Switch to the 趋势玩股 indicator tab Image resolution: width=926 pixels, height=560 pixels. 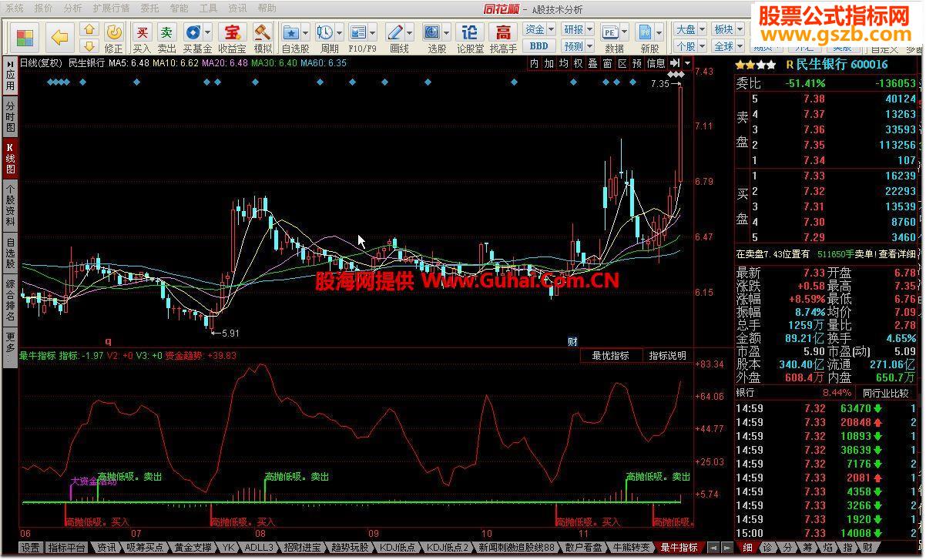click(350, 548)
